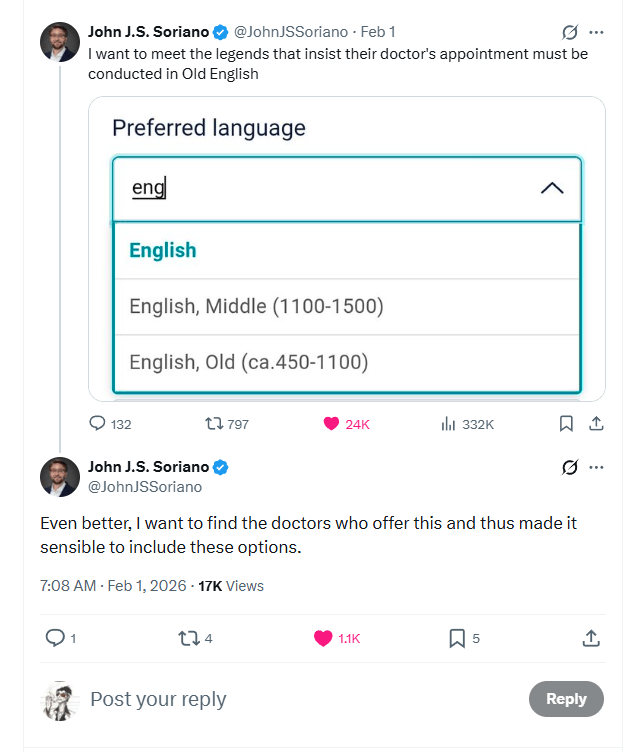This screenshot has height=752, width=644.
Task: Unlike the second post with 1.1K likes
Action: coord(323,638)
